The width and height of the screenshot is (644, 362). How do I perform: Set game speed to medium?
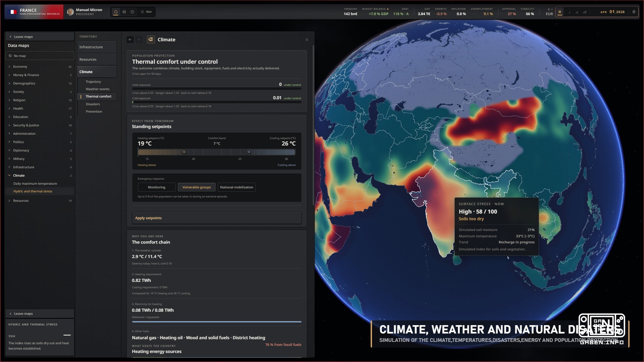pyautogui.click(x=577, y=12)
